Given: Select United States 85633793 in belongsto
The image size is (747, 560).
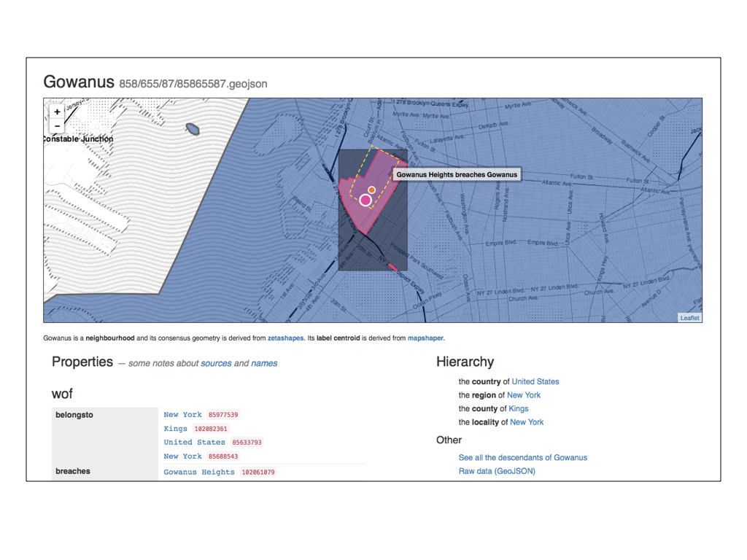Looking at the screenshot, I should [x=194, y=443].
